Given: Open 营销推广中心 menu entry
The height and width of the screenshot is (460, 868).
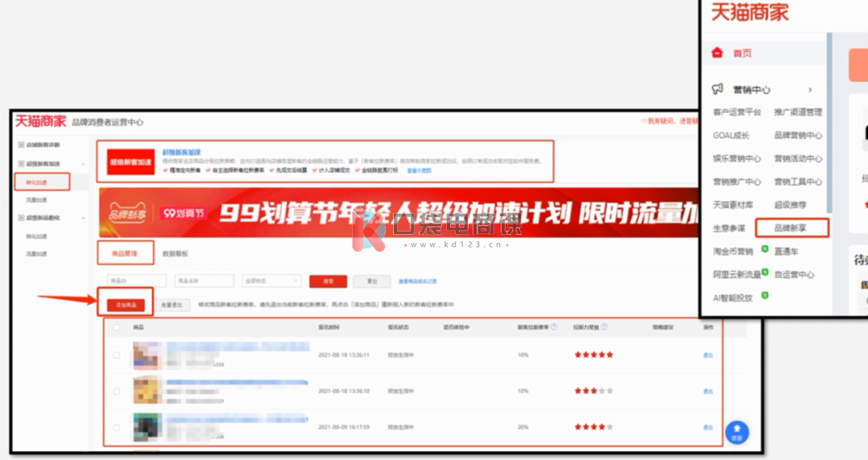Looking at the screenshot, I should pyautogui.click(x=737, y=182).
